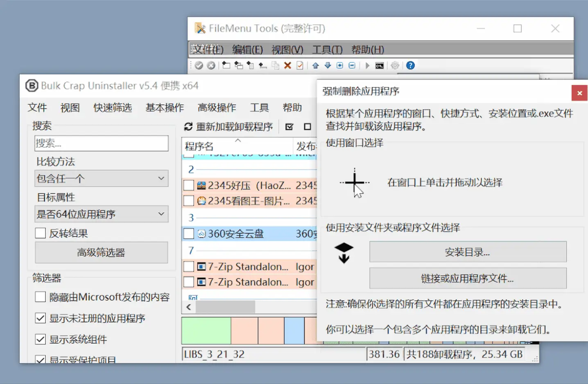Toggle the 反转结果 checkbox
Image resolution: width=588 pixels, height=384 pixels.
point(40,233)
